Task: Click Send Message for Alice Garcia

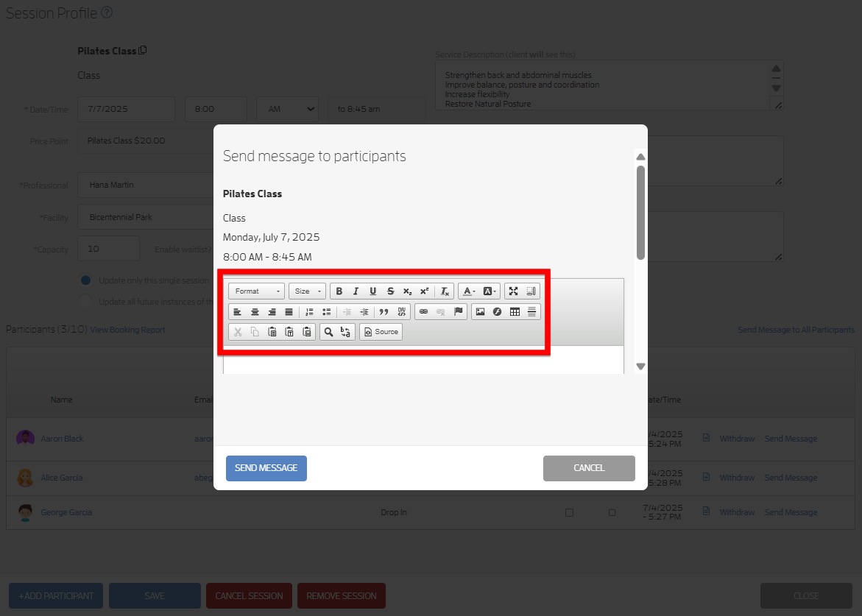Action: point(791,478)
